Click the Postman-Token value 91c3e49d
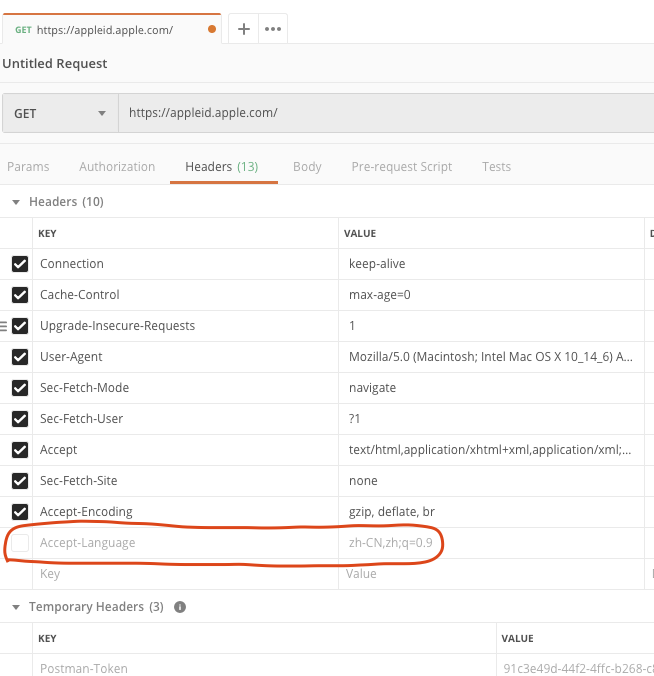654x676 pixels. tap(576, 666)
